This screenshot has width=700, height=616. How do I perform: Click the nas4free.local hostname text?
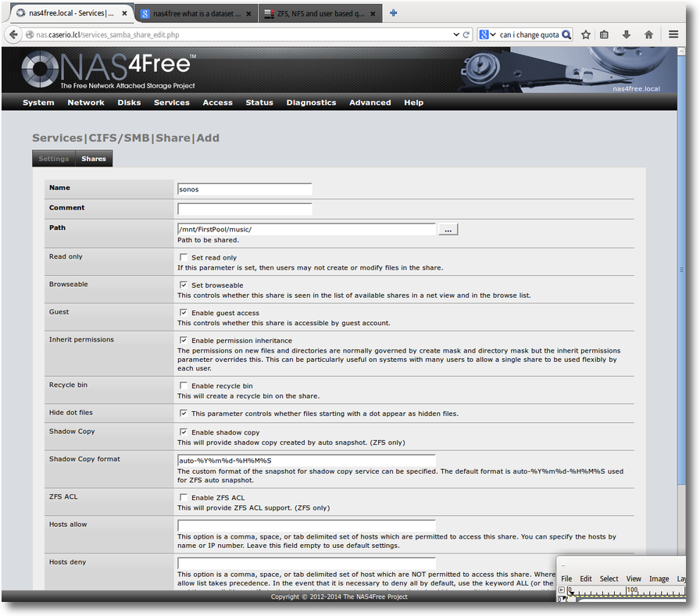[636, 88]
